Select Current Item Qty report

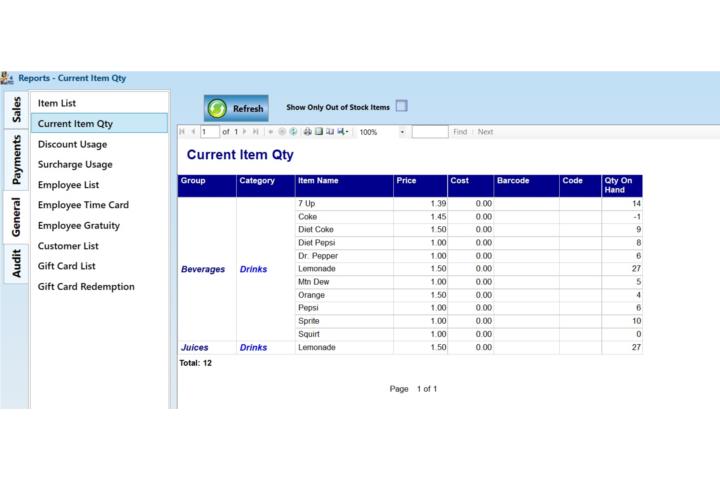[99, 124]
